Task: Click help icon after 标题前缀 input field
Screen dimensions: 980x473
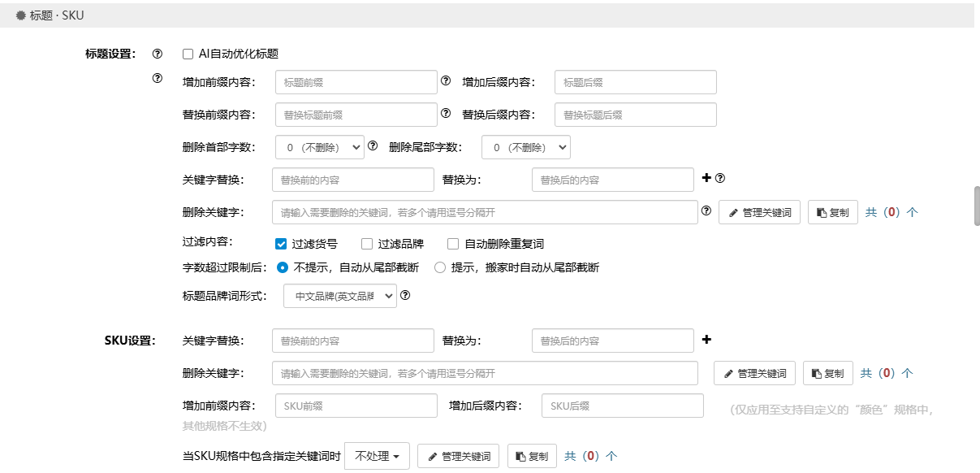Action: click(x=445, y=81)
